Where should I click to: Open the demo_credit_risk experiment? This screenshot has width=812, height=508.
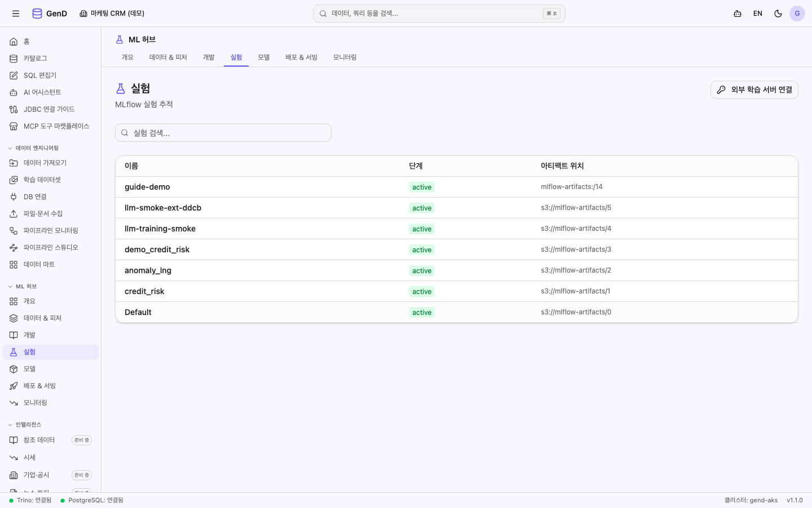[457, 249]
